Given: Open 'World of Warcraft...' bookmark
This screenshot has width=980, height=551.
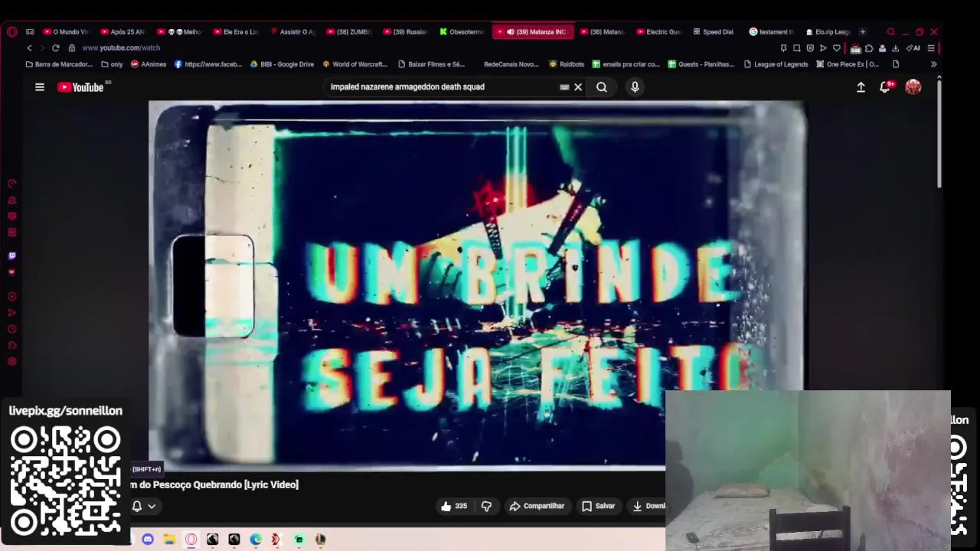Looking at the screenshot, I should point(355,64).
